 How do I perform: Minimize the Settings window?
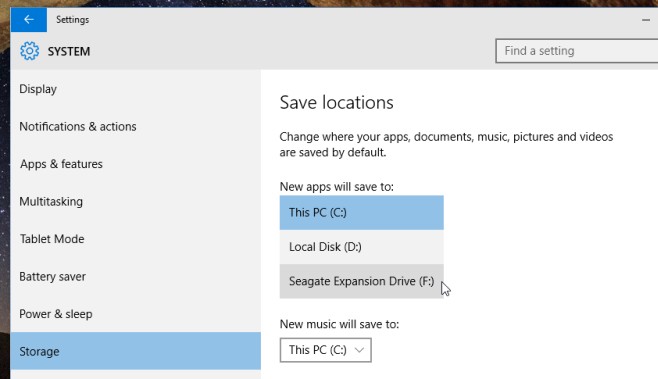(645, 20)
